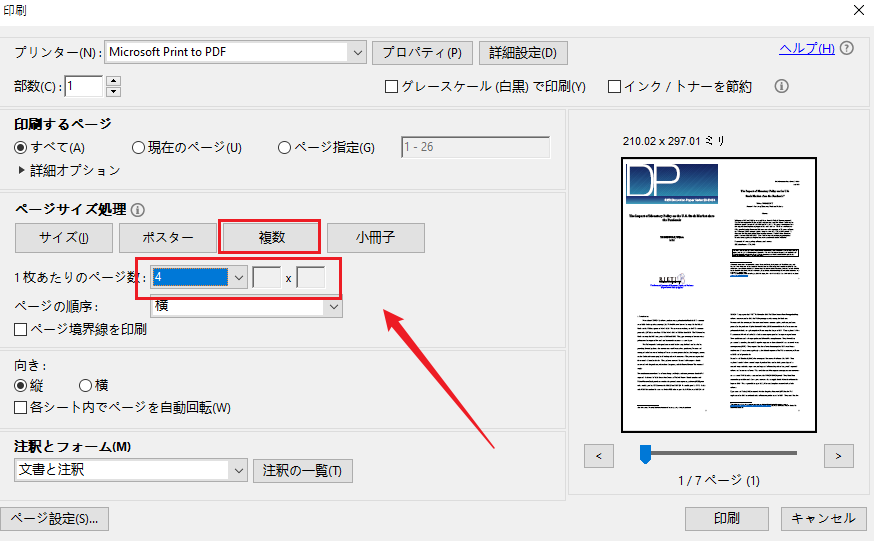
Task: Close the print dialog window
Action: click(x=859, y=10)
